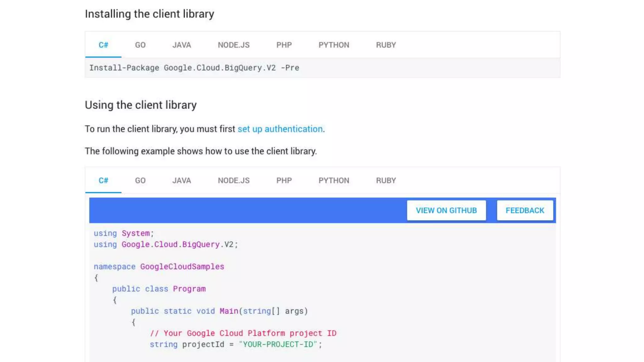Select the PYTHON tab in the install section
The height and width of the screenshot is (362, 644).
click(334, 45)
